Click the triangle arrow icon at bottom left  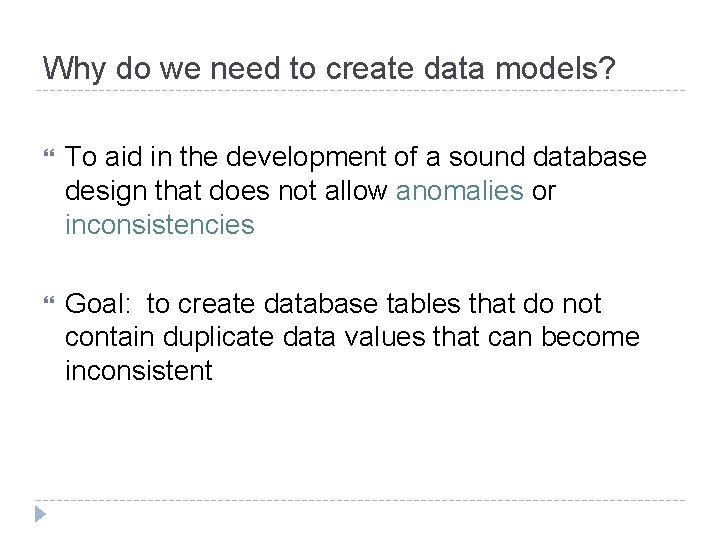(x=40, y=514)
